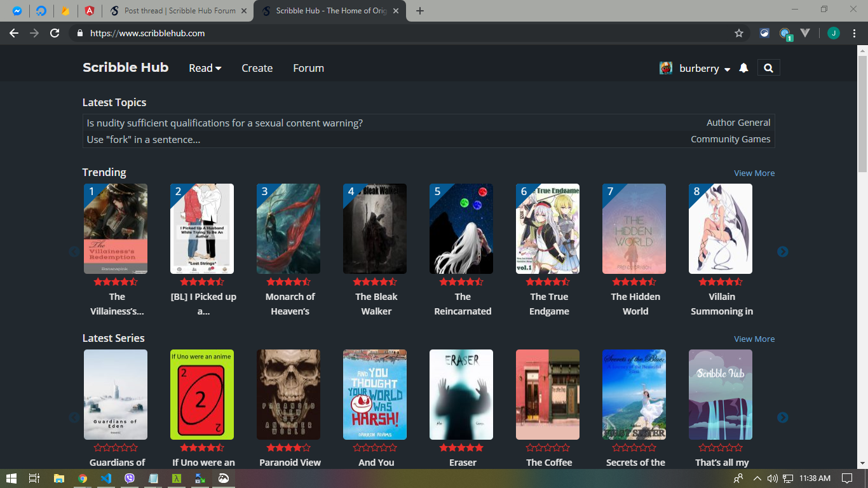Open the Forum menu item
This screenshot has width=868, height=488.
(x=308, y=68)
